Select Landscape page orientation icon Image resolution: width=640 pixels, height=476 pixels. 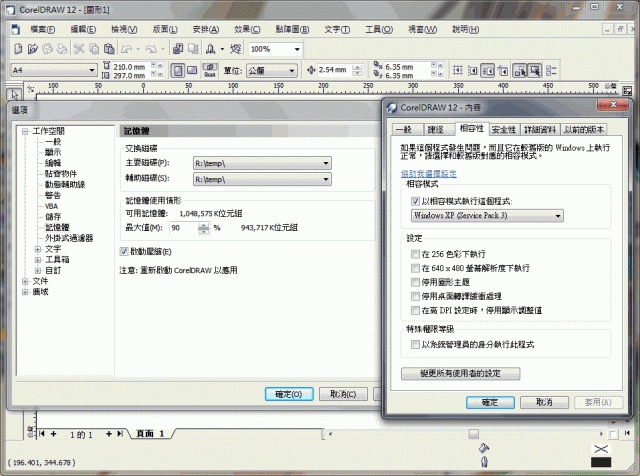(192, 71)
